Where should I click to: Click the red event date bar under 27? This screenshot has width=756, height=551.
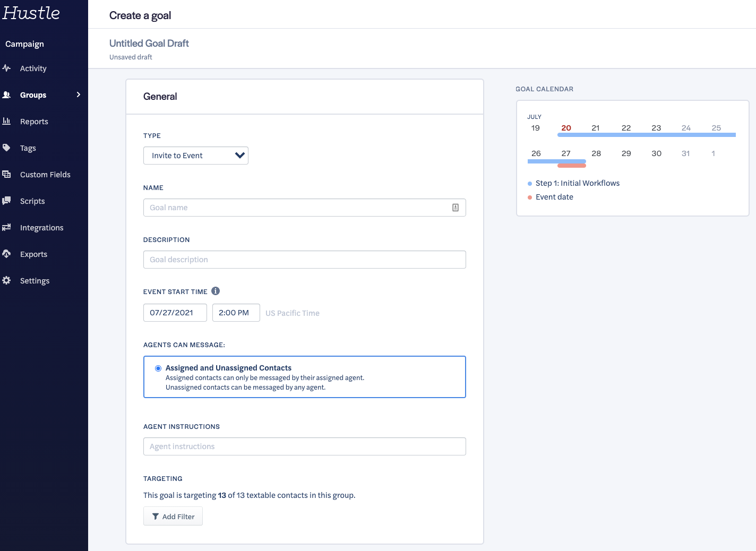click(x=572, y=166)
